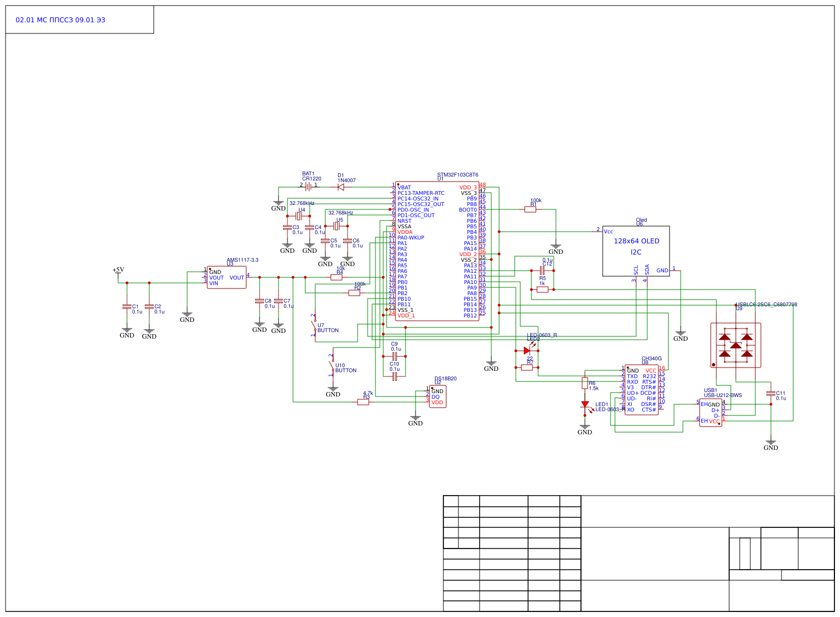Select the U4 crystal oscillator symbol
Viewport: 840px width, 617px height.
299,216
